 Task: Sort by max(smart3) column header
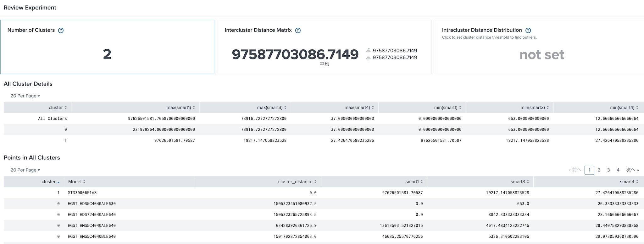pos(272,108)
